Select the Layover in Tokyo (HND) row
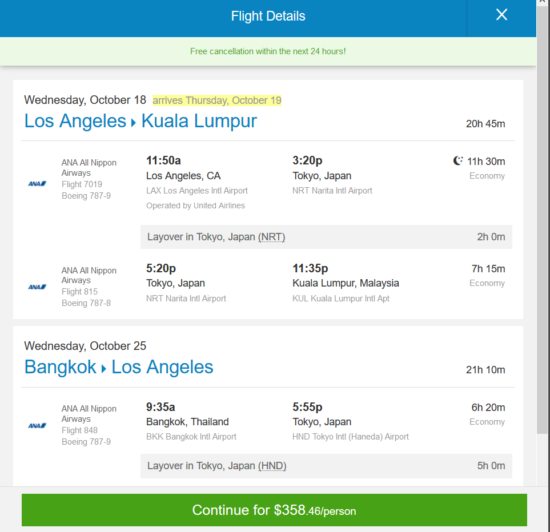 [326, 466]
